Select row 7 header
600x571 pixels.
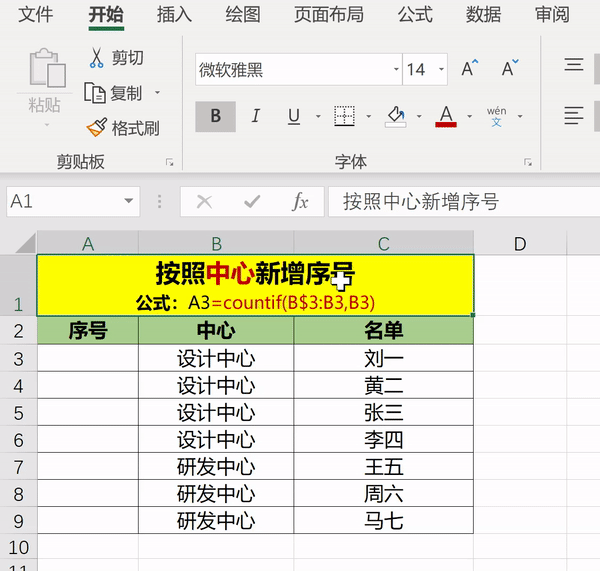pos(18,467)
